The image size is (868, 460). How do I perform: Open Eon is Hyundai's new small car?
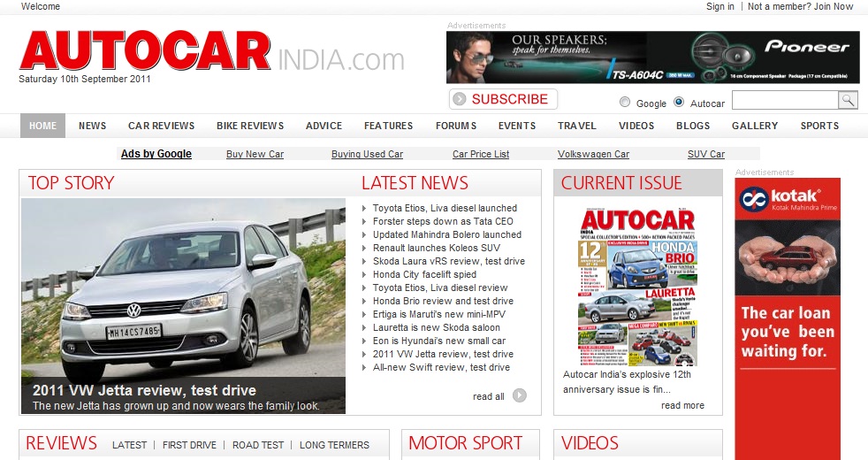[x=439, y=341]
